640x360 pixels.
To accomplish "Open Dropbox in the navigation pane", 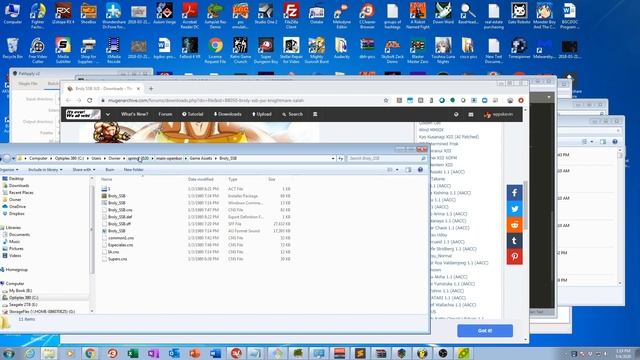I will pyautogui.click(x=16, y=213).
